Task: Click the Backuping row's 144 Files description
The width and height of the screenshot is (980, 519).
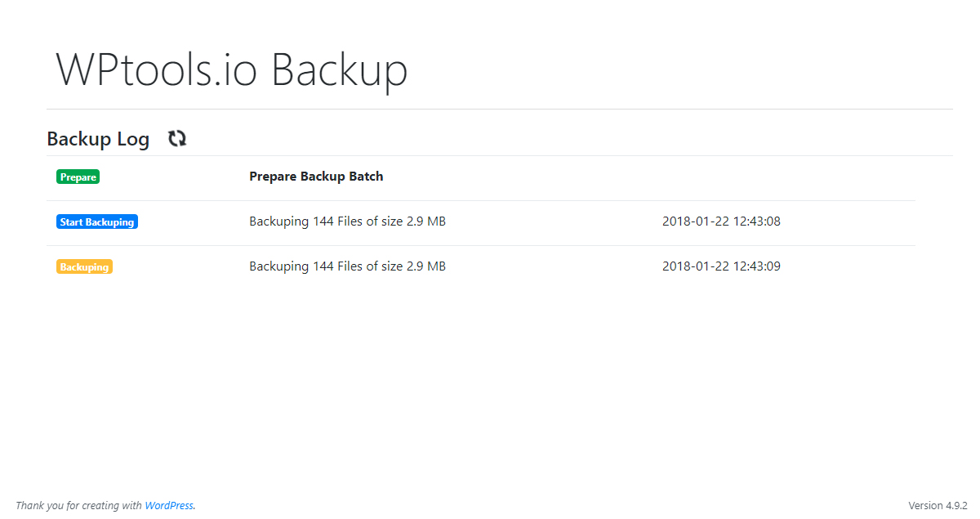Action: click(x=347, y=266)
